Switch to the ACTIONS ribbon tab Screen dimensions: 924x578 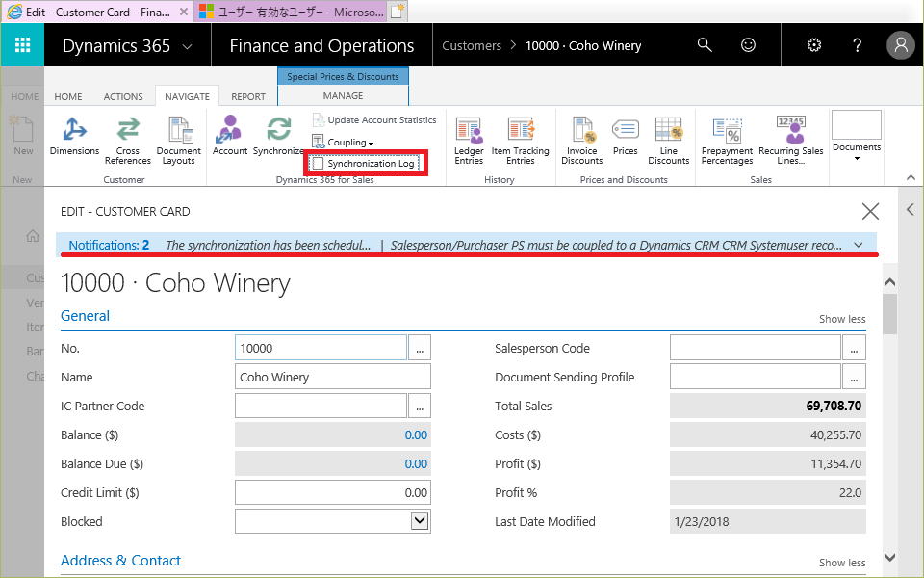[123, 96]
